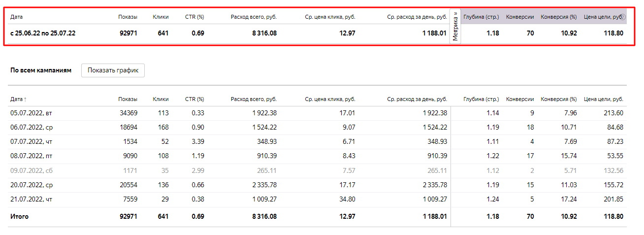The image size is (644, 235).
Task: Collapse the vertical Метрика » column tab
Action: coord(455,28)
